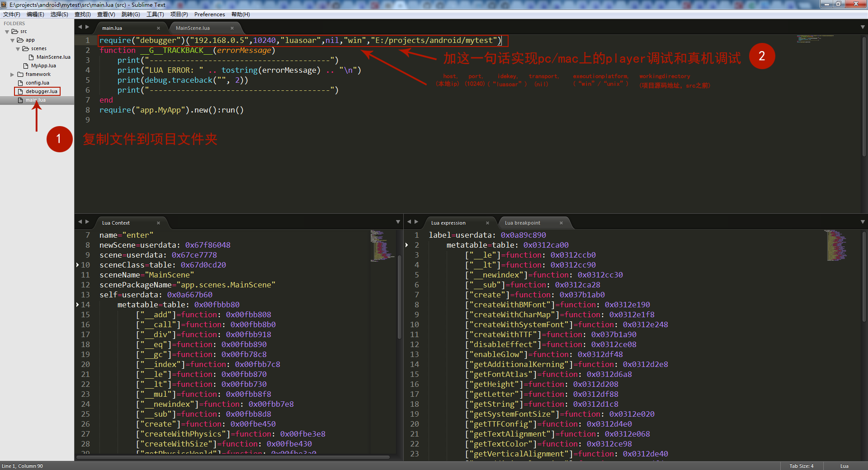Image resolution: width=868 pixels, height=470 pixels.
Task: Open top editor tab list dropdown
Action: click(863, 28)
